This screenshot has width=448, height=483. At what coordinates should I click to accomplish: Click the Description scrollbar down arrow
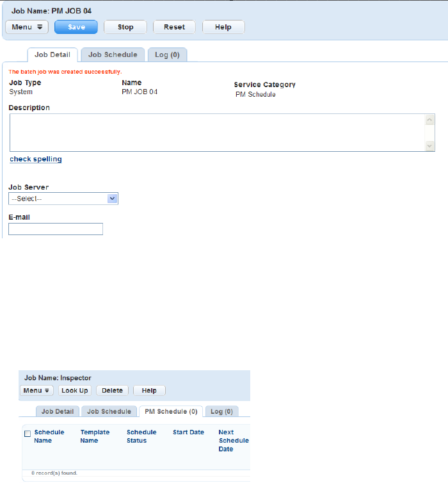429,145
